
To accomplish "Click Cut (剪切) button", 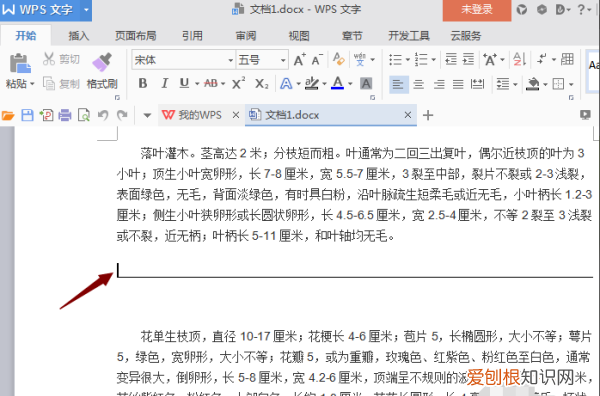I will pos(61,59).
